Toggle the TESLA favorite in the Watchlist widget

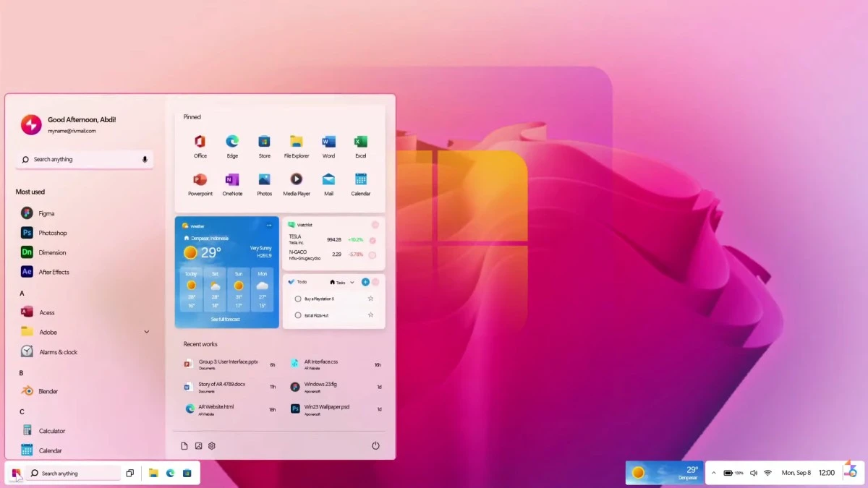[372, 240]
